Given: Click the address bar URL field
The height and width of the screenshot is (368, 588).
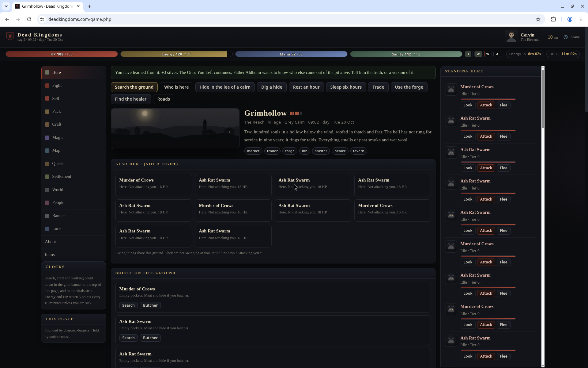Looking at the screenshot, I should (x=288, y=19).
